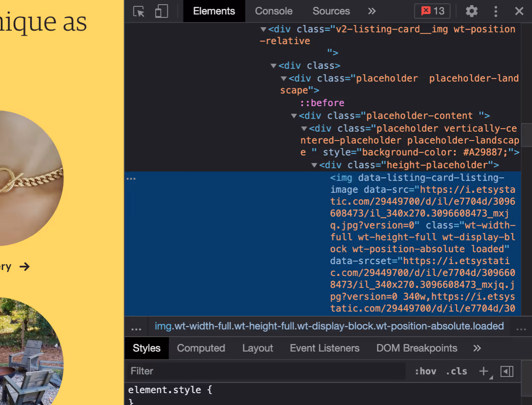Click the red 13 errors badge

pos(432,11)
